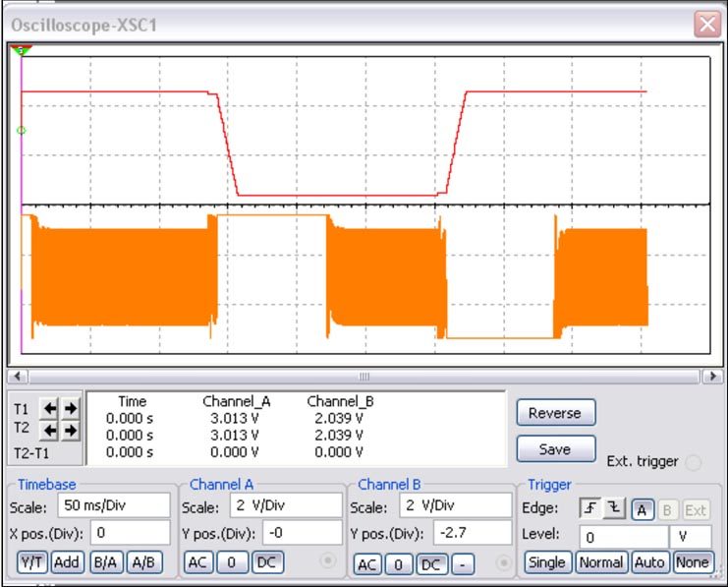Shift cursor T2 left arrow
The image size is (728, 587).
click(x=48, y=430)
